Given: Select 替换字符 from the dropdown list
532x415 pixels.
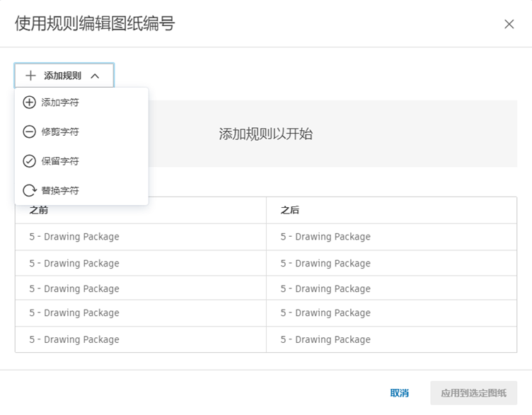Looking at the screenshot, I should [x=60, y=190].
